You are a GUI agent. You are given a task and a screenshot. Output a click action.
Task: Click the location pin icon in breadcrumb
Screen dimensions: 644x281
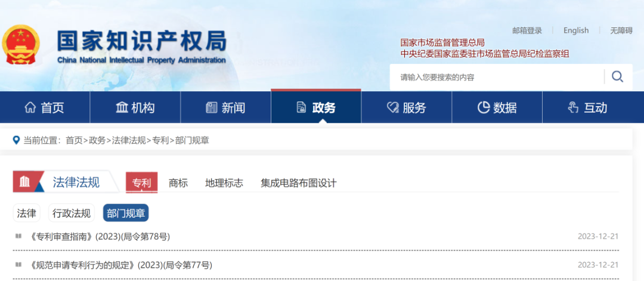17,140
